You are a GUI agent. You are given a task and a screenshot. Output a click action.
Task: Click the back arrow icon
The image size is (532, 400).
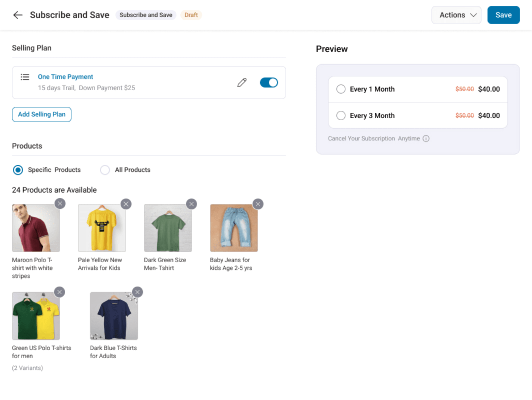click(x=18, y=15)
